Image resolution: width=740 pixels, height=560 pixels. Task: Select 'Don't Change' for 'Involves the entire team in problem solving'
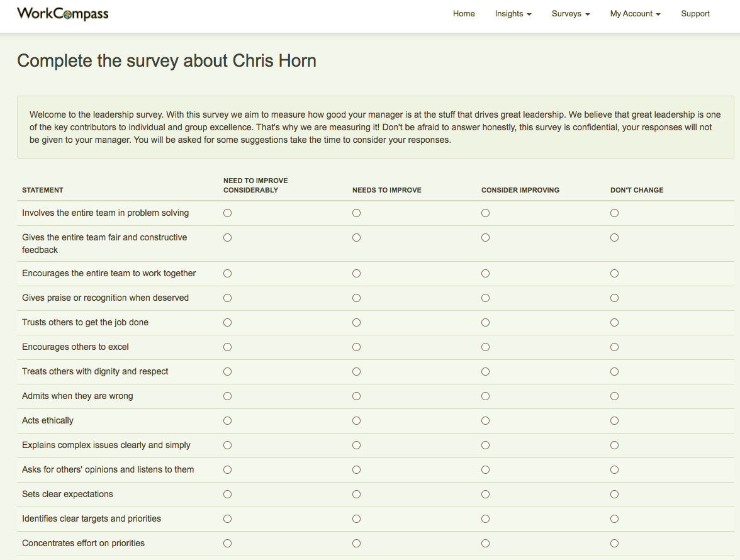[614, 213]
